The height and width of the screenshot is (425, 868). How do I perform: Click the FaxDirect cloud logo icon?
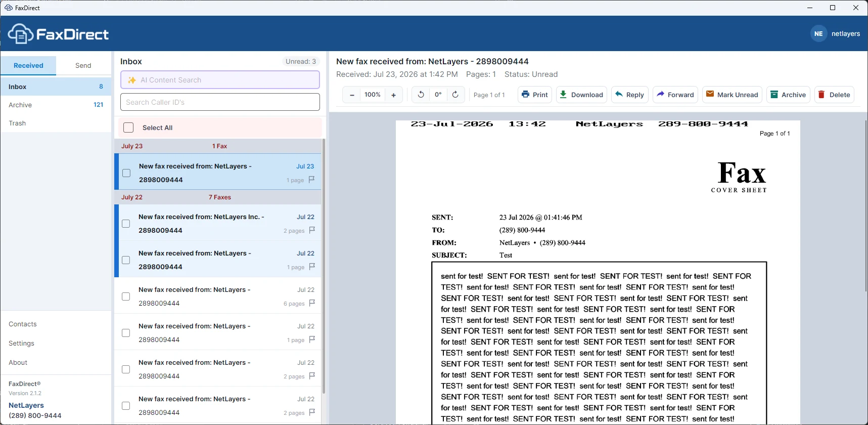pyautogui.click(x=21, y=34)
